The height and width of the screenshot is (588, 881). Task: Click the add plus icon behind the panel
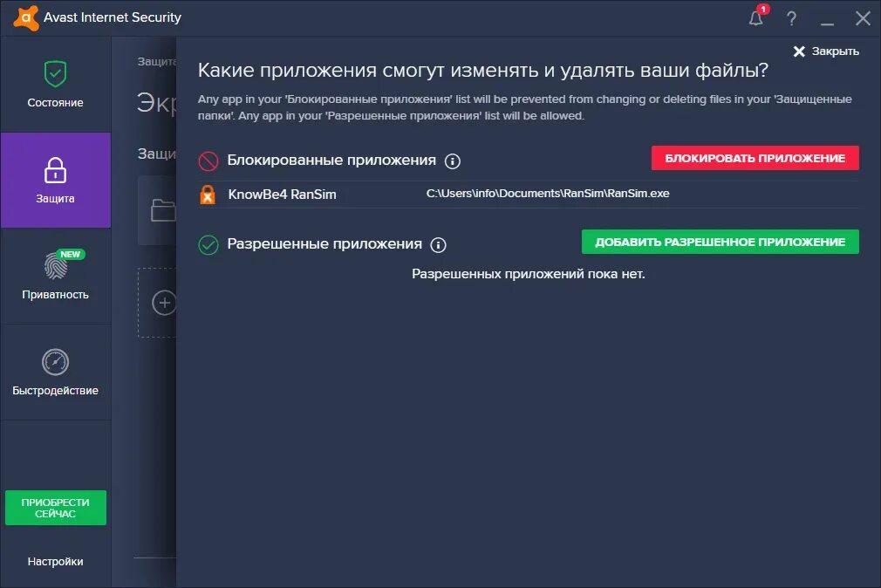click(x=164, y=303)
